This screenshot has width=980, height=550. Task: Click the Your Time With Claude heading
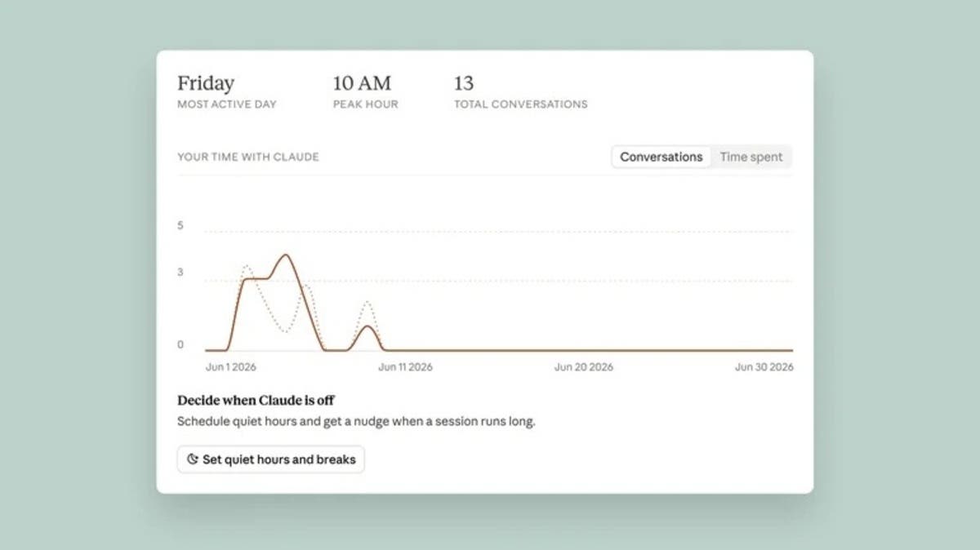pyautogui.click(x=248, y=157)
